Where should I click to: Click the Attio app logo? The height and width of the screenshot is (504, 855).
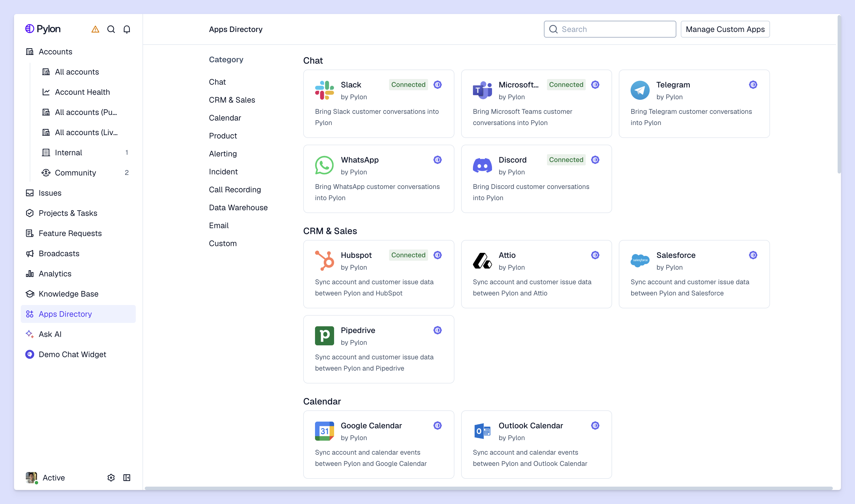click(482, 261)
